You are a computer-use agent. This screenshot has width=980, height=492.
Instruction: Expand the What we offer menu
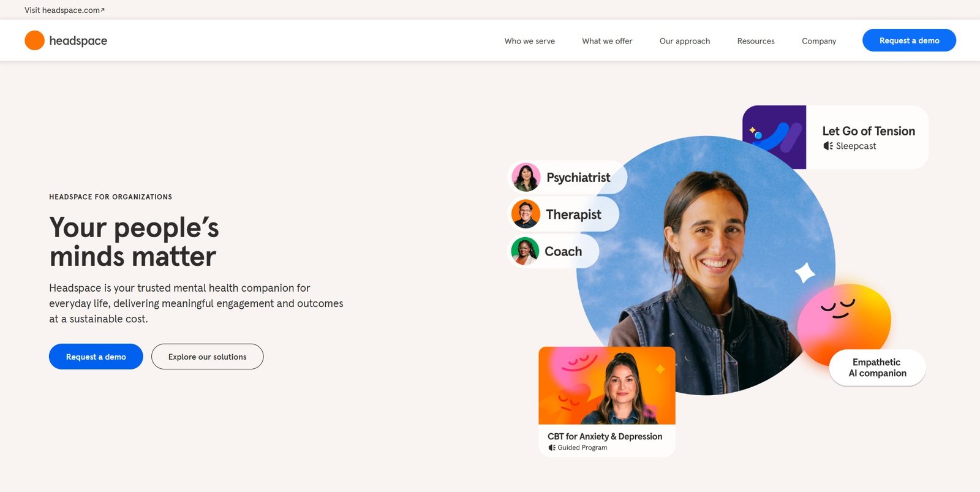point(607,41)
